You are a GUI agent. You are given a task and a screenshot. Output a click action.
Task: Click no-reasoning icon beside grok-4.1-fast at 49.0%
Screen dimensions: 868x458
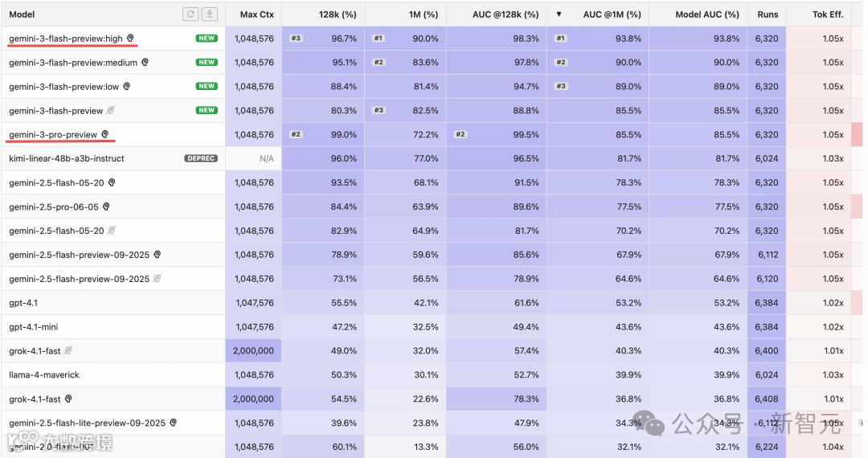coord(68,350)
